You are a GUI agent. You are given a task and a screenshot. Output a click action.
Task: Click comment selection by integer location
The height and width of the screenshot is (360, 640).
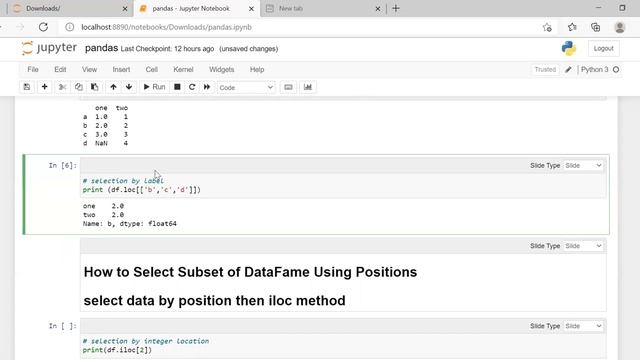146,341
